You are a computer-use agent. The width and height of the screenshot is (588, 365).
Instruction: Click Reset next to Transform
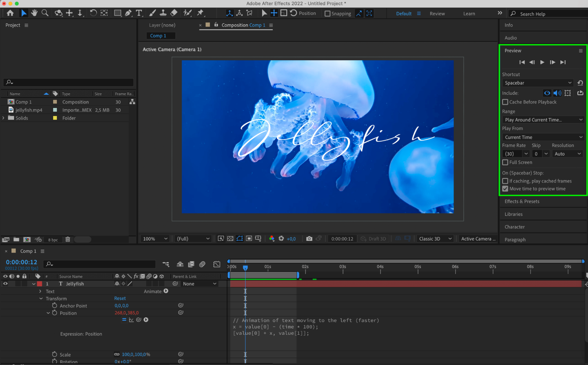pyautogui.click(x=120, y=298)
